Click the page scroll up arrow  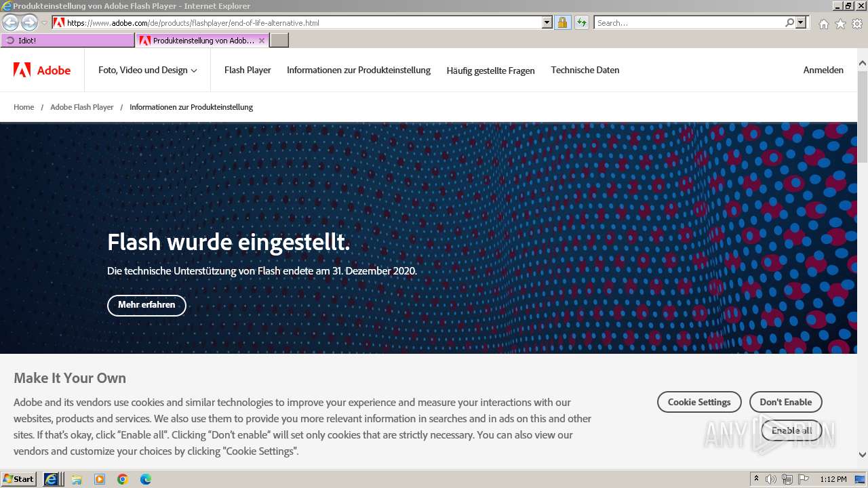point(863,64)
